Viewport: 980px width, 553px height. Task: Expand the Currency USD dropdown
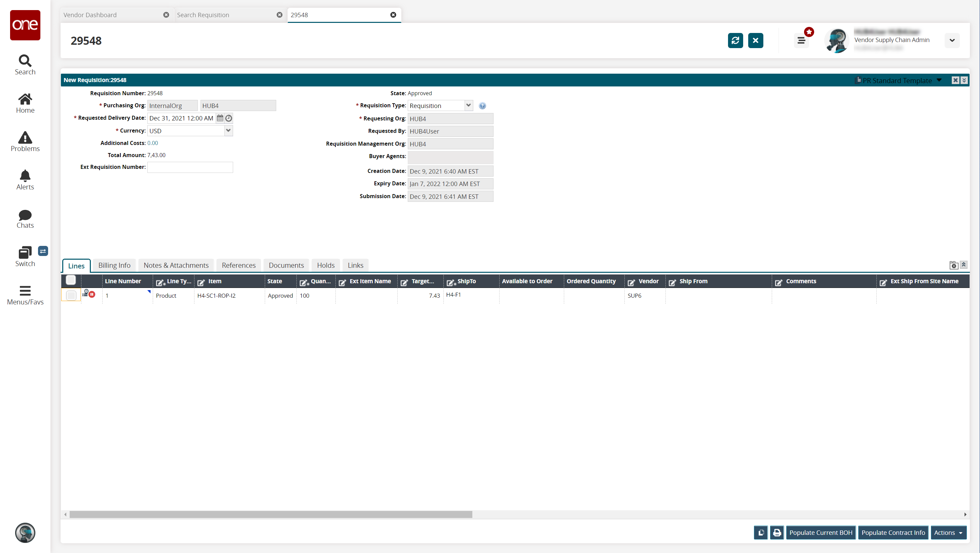[x=228, y=131]
